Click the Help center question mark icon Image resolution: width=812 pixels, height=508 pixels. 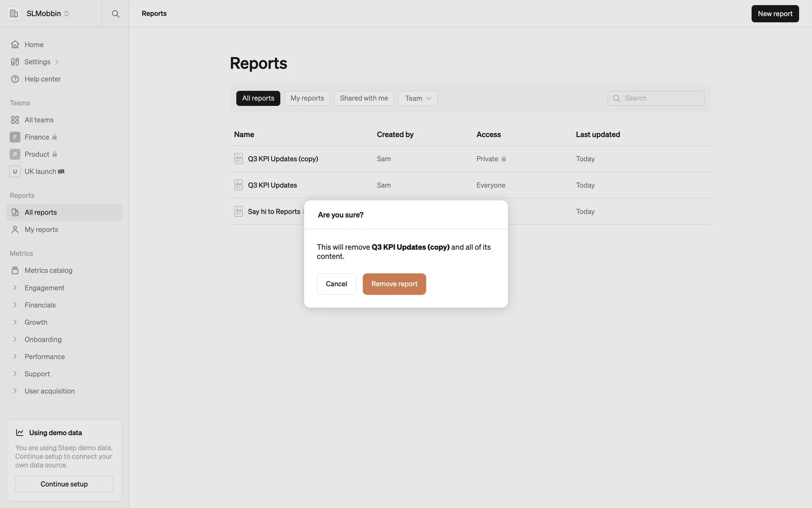coord(15,79)
